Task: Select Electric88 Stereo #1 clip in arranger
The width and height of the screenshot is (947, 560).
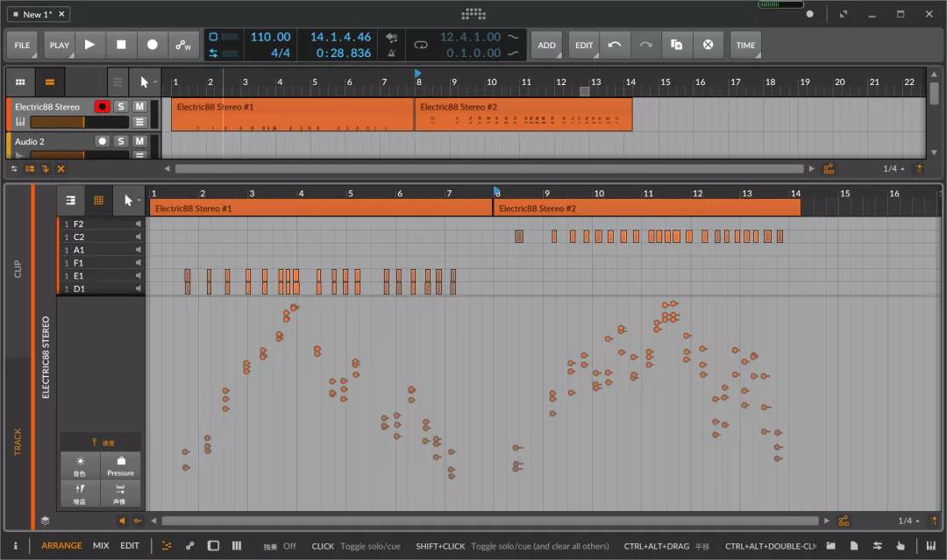Action: point(292,115)
